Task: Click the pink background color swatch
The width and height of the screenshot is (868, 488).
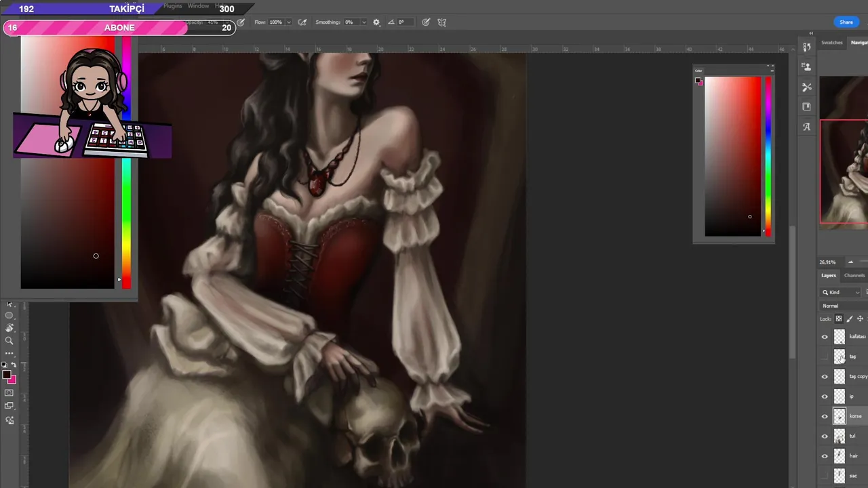Action: (x=13, y=380)
